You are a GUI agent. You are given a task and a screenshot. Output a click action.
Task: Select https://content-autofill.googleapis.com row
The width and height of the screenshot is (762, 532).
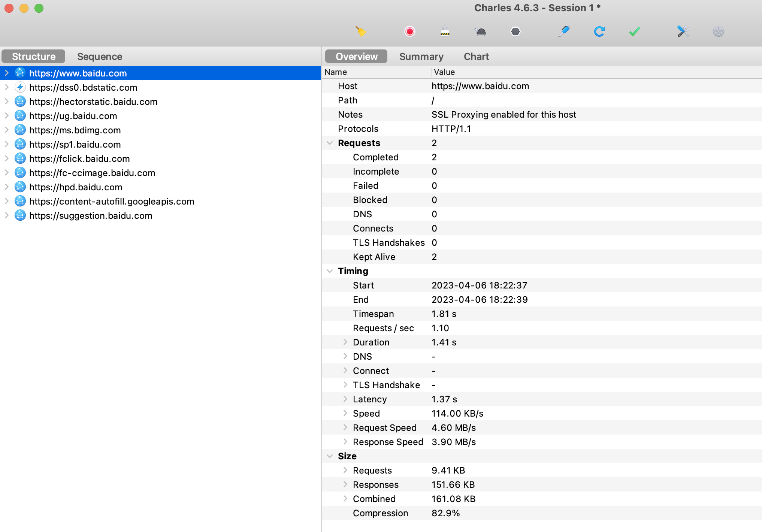click(x=112, y=201)
